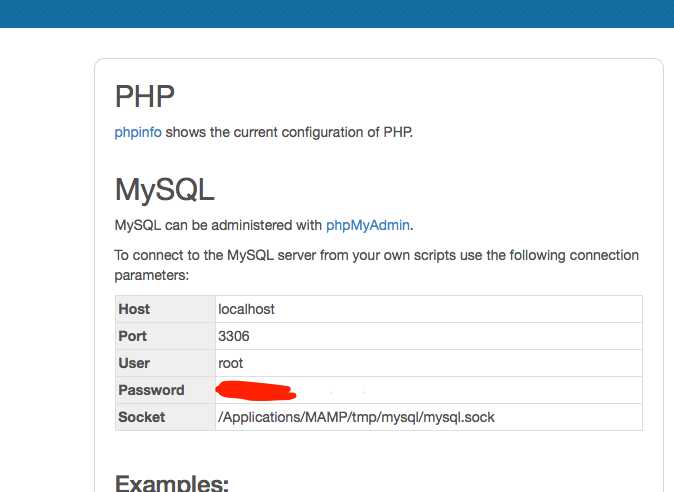
Task: Select the localhost host value
Action: coord(246,309)
